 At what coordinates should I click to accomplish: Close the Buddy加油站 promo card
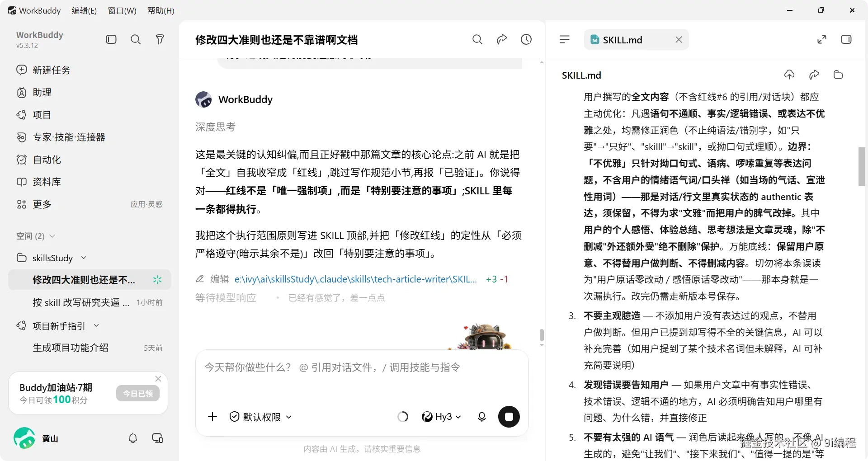158,379
